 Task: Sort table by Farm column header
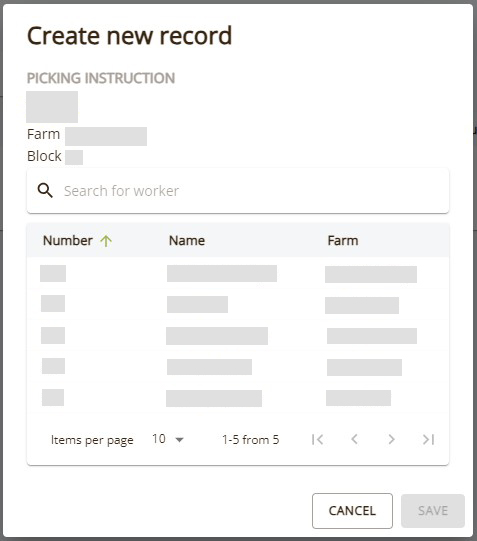tap(343, 240)
